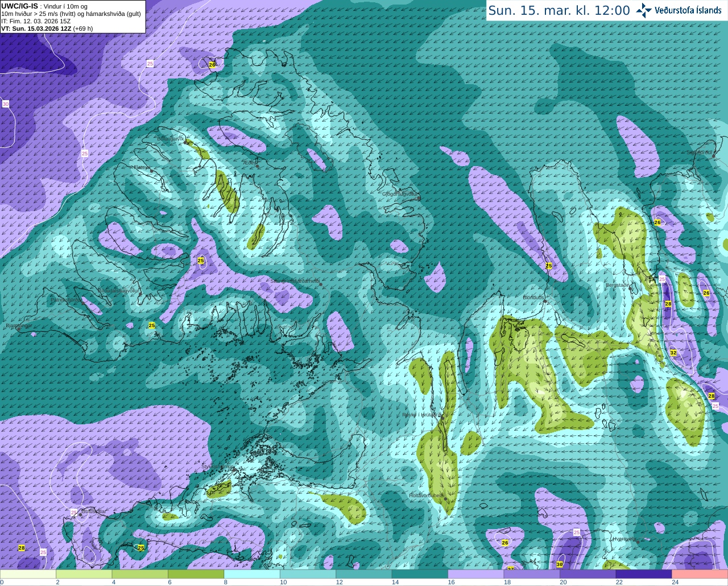This screenshot has width=728, height=586.
Task: Click the 22–24 m/s dark indigo legend swatch
Action: [x=644, y=574]
